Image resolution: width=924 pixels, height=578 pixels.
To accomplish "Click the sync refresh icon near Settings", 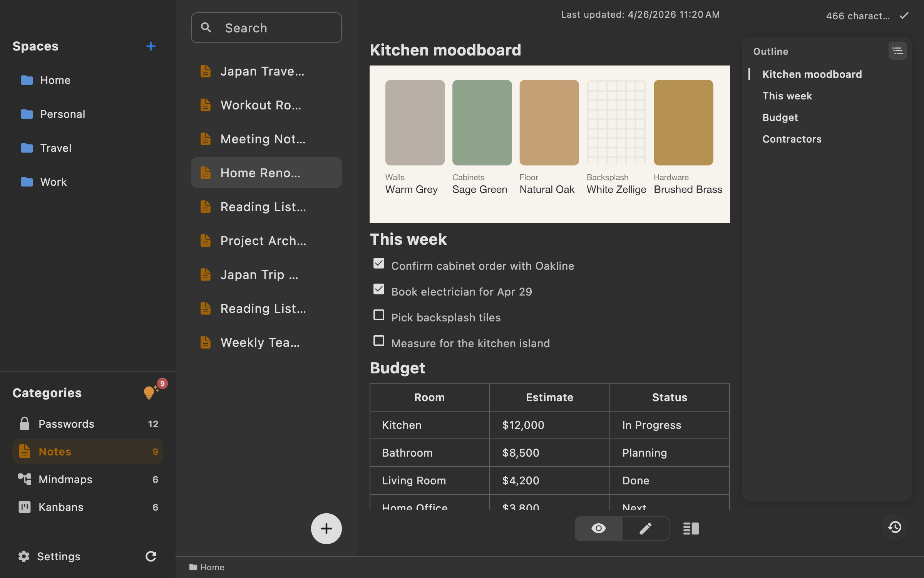I will click(x=151, y=556).
